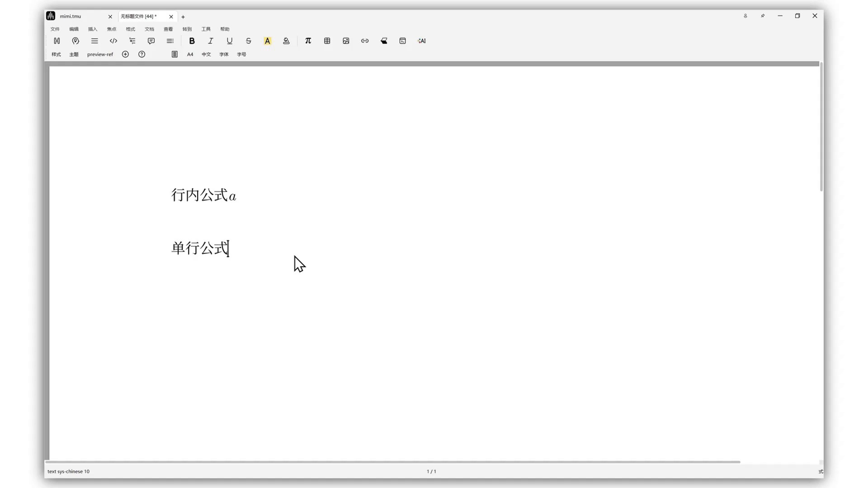Open the 插入 menu
This screenshot has width=868, height=488.
coord(93,29)
